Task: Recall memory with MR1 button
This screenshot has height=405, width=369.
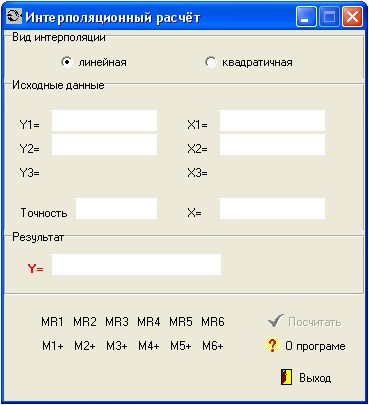Action: [x=52, y=322]
